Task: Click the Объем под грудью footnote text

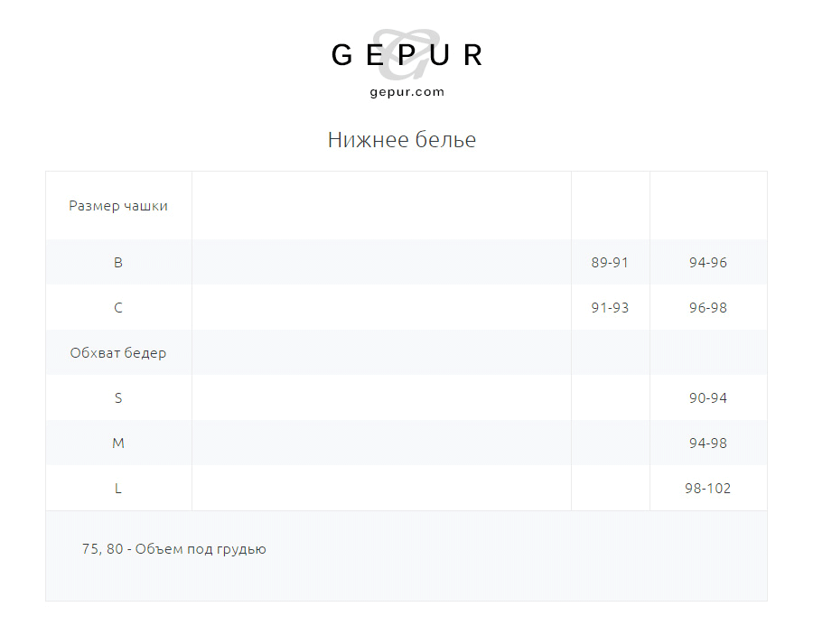Action: coord(173,549)
